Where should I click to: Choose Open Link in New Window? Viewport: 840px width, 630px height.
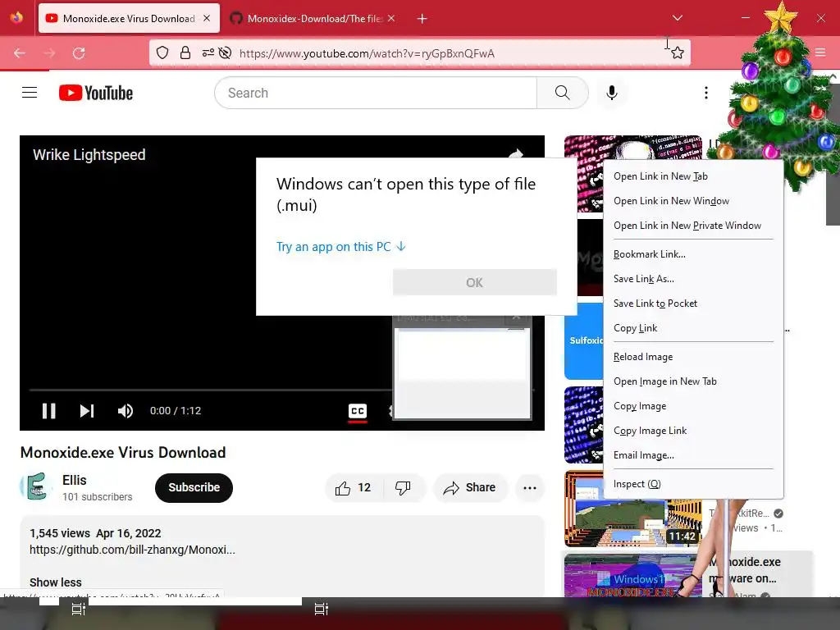coord(693,201)
